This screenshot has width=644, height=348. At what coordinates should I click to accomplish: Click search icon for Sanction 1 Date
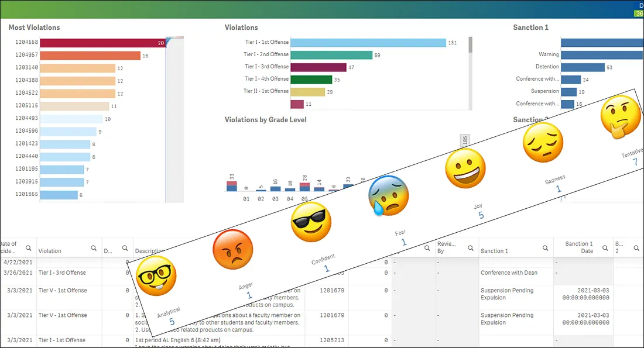[x=605, y=250]
